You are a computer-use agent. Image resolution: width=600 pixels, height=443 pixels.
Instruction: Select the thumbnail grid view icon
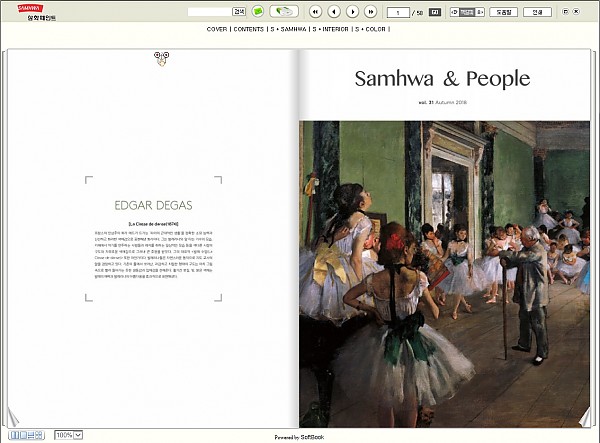(x=39, y=435)
